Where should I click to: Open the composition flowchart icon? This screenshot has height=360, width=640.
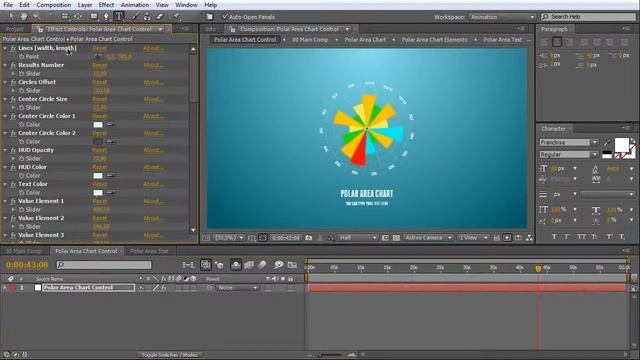[x=529, y=238]
